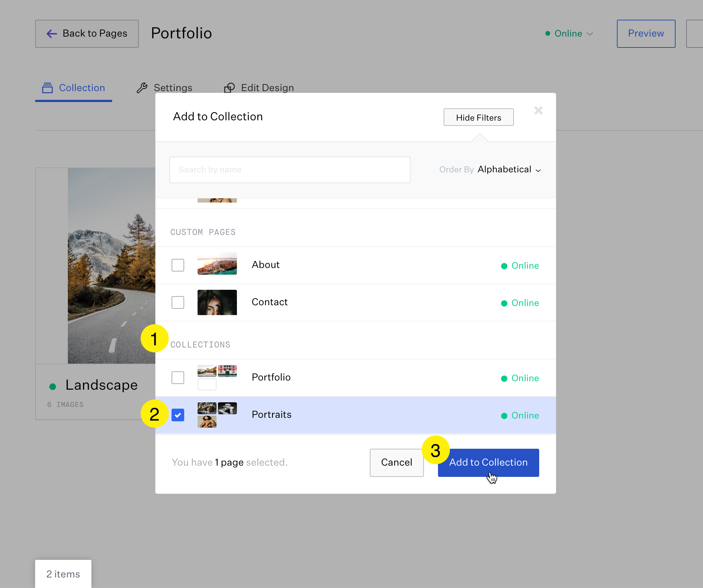
Task: Click the Contact page thumbnail image
Action: 217,302
